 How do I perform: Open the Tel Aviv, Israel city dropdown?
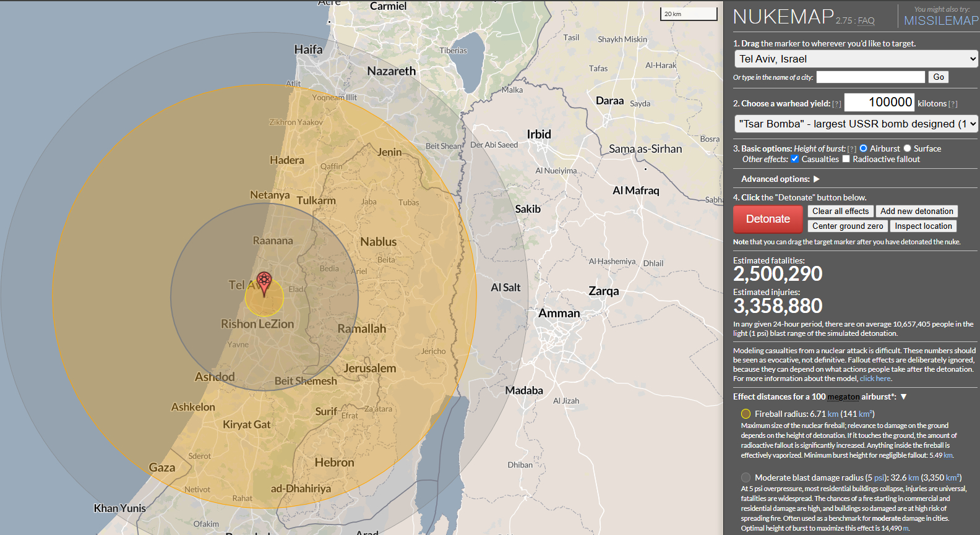coord(856,59)
